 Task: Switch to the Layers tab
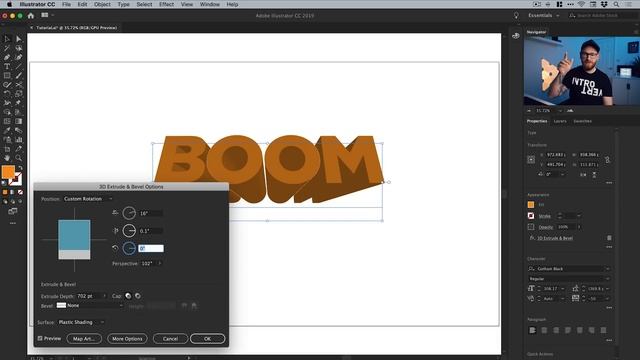(560, 121)
